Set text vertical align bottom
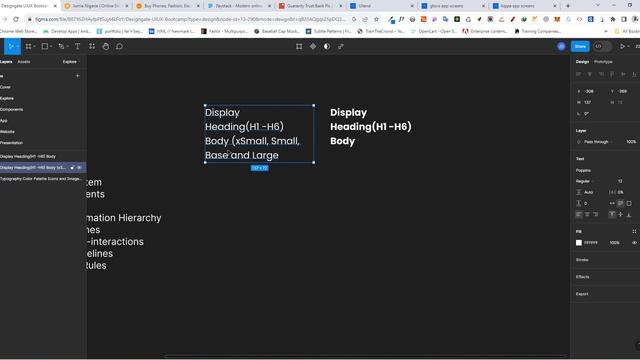The height and width of the screenshot is (360, 640). pyautogui.click(x=629, y=214)
